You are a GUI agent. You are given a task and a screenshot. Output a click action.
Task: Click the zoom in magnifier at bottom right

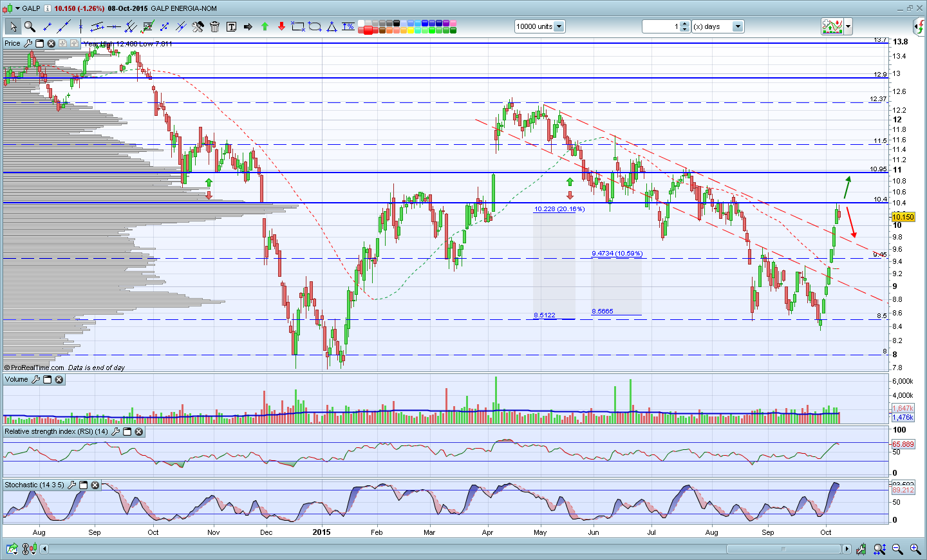915,549
